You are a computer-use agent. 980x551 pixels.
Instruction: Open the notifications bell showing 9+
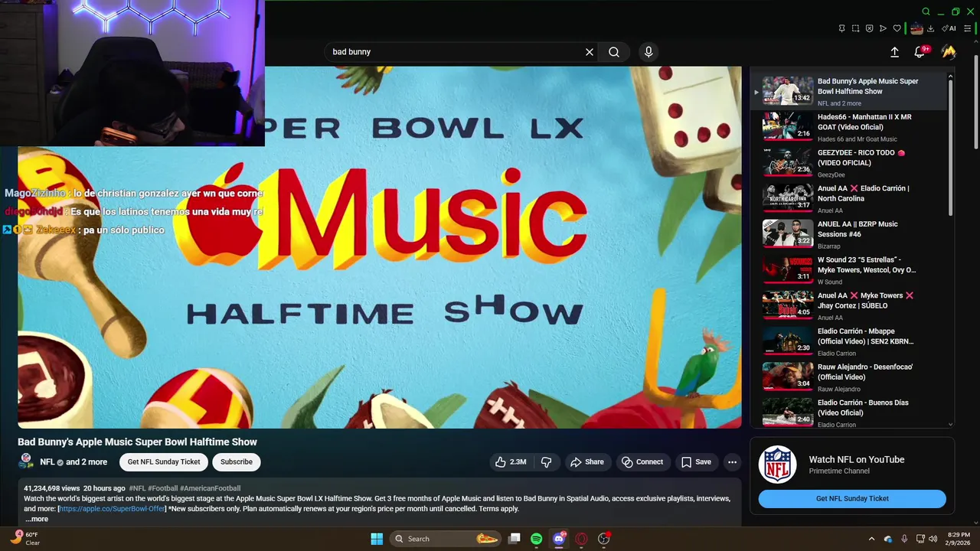click(921, 52)
